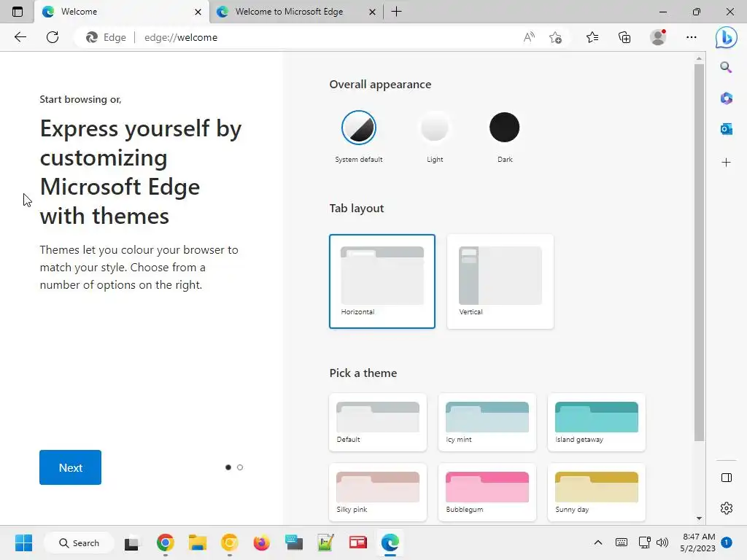Select Light appearance
The width and height of the screenshot is (747, 560).
pos(435,128)
